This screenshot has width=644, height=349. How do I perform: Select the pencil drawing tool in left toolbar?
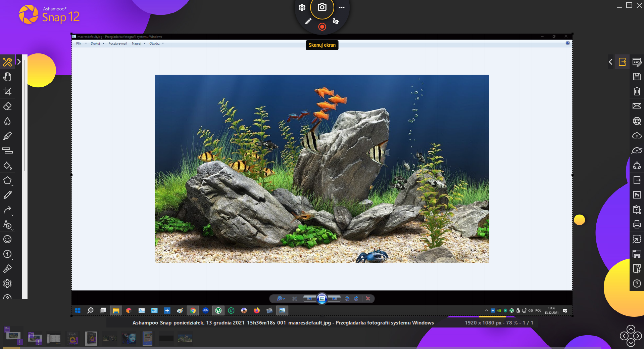[7, 195]
